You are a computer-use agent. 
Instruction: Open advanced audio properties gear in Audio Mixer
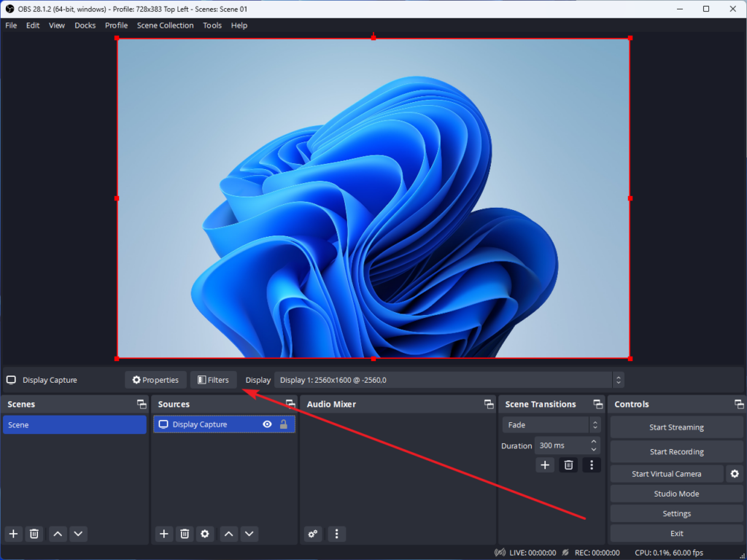click(312, 534)
